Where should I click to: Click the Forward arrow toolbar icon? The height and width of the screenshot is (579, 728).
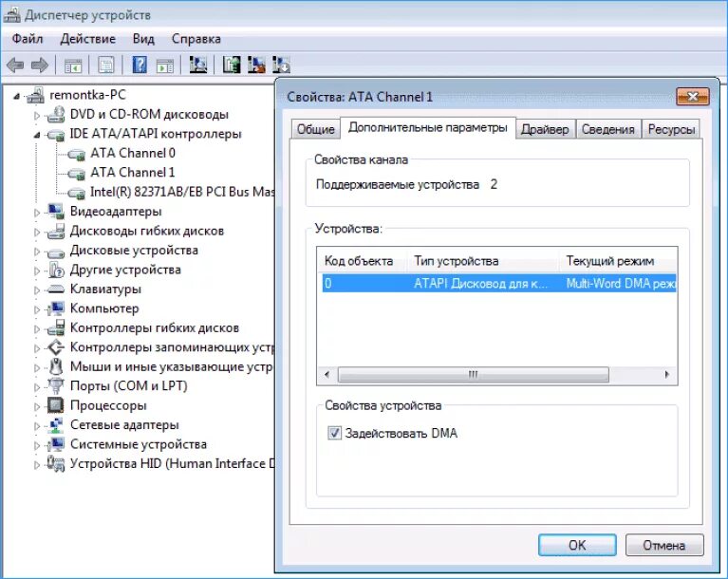point(40,65)
